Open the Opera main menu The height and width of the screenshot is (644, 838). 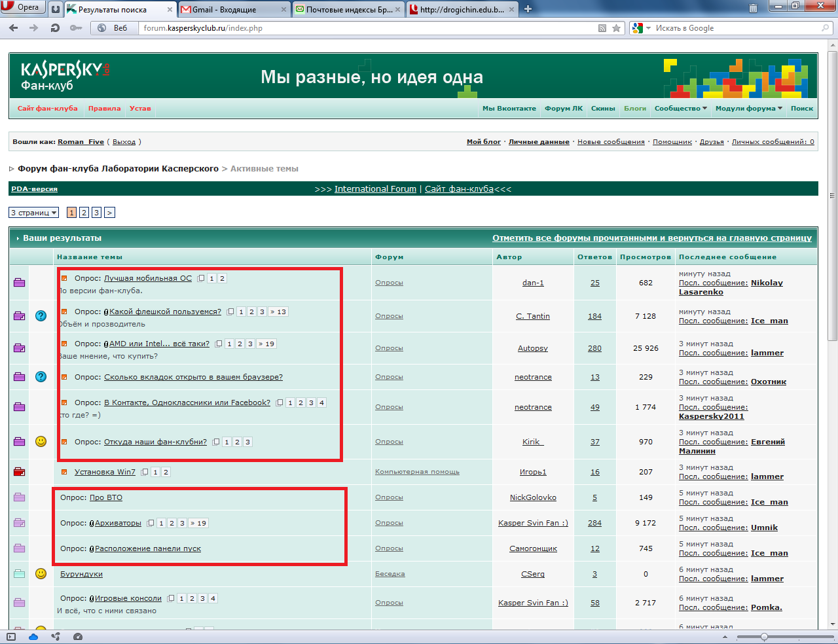(x=23, y=8)
